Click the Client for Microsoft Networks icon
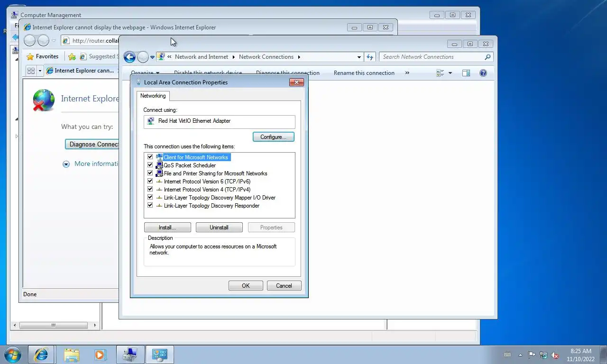The image size is (607, 364). (159, 157)
